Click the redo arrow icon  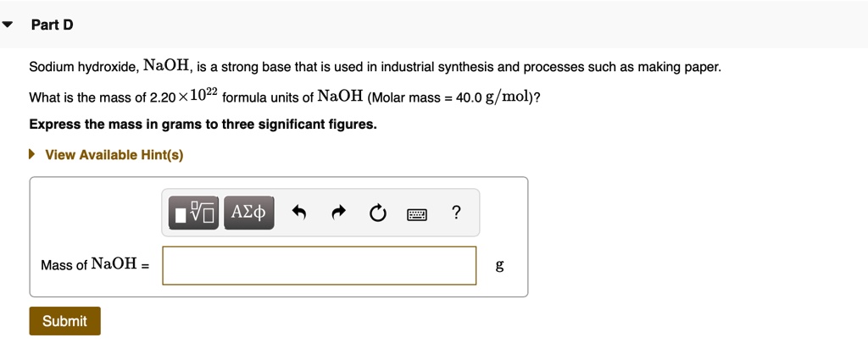click(338, 213)
